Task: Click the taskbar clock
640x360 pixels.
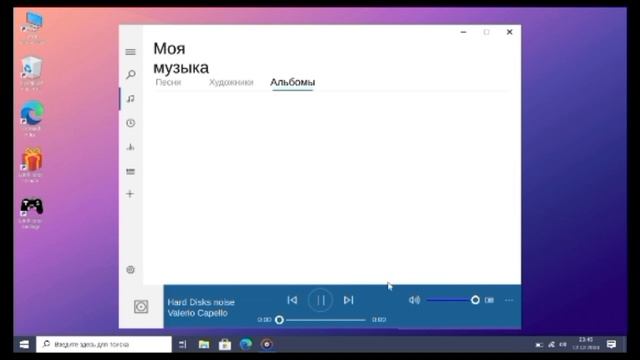Action: pyautogui.click(x=586, y=344)
